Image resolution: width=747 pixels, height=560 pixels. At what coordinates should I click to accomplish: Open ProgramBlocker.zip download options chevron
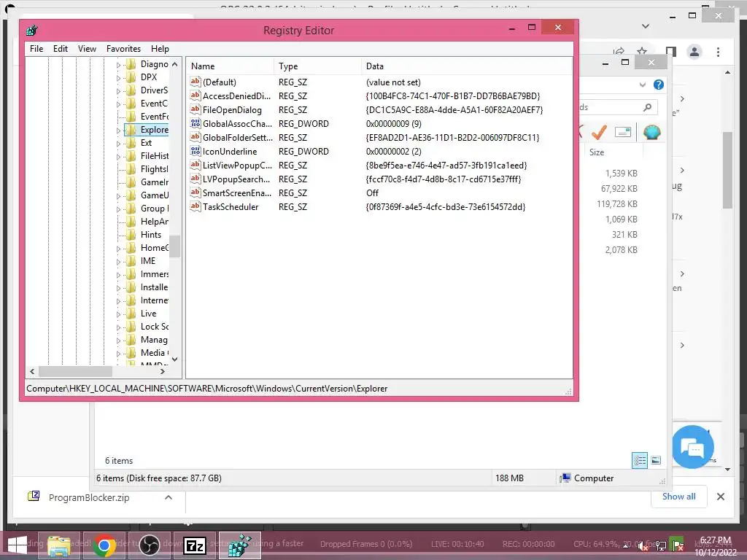point(169,497)
